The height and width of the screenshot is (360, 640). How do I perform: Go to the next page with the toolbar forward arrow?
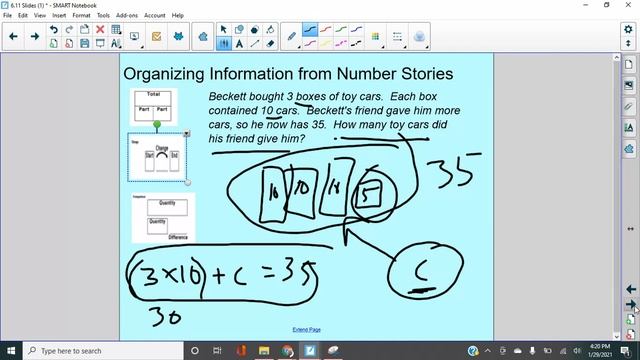(x=35, y=37)
